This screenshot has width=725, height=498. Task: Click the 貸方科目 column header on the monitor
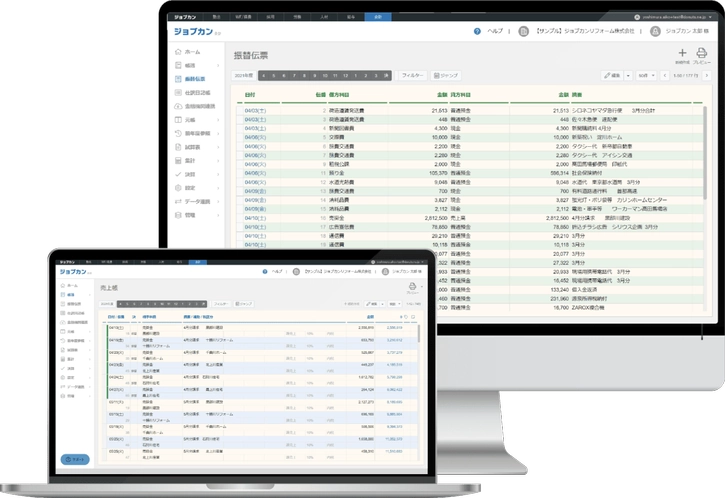coord(461,95)
